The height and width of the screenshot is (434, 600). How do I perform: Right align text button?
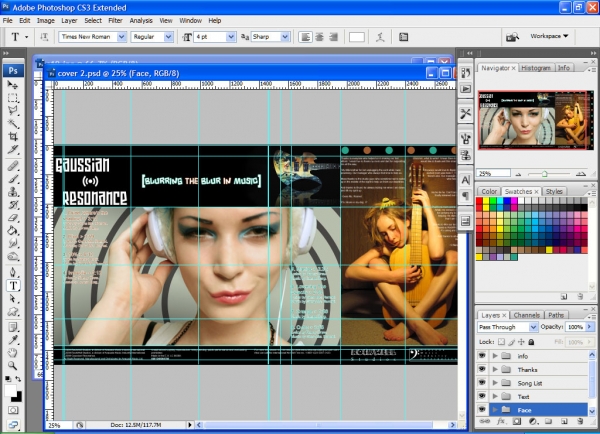333,37
